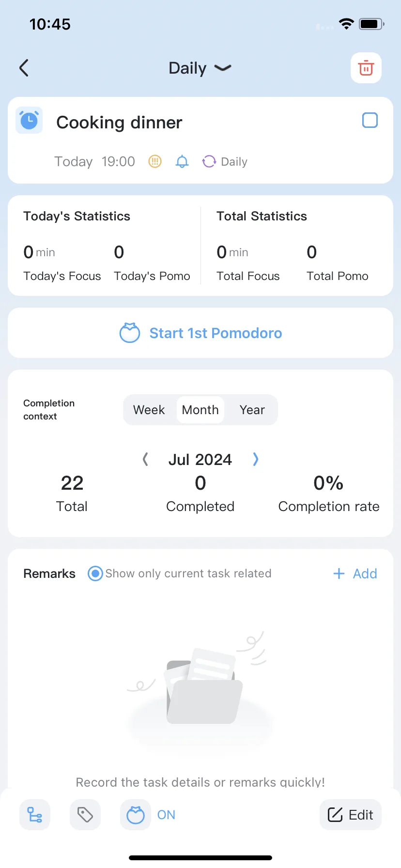Image resolution: width=401 pixels, height=868 pixels.
Task: Switch to the Week tab
Action: 149,410
